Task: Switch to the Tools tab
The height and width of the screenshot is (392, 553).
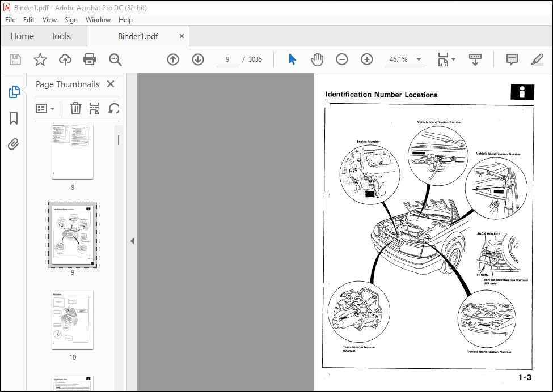Action: (x=61, y=36)
